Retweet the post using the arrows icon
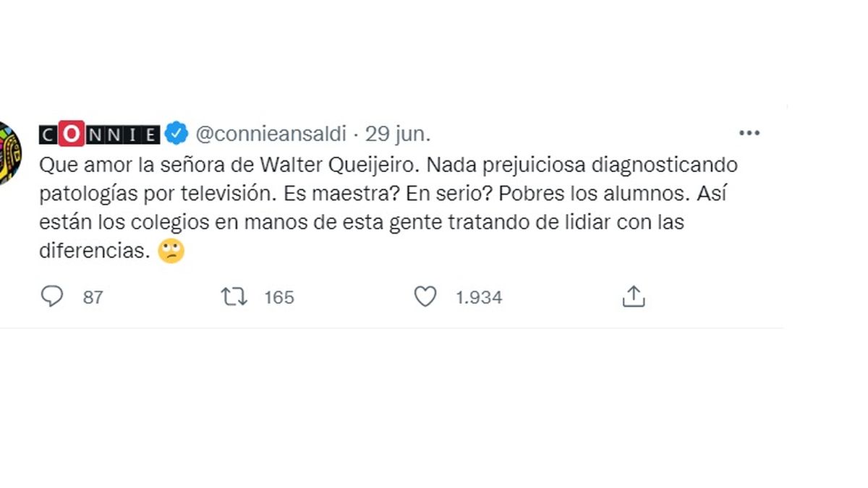Screen dimensions: 868x488 coord(234,296)
